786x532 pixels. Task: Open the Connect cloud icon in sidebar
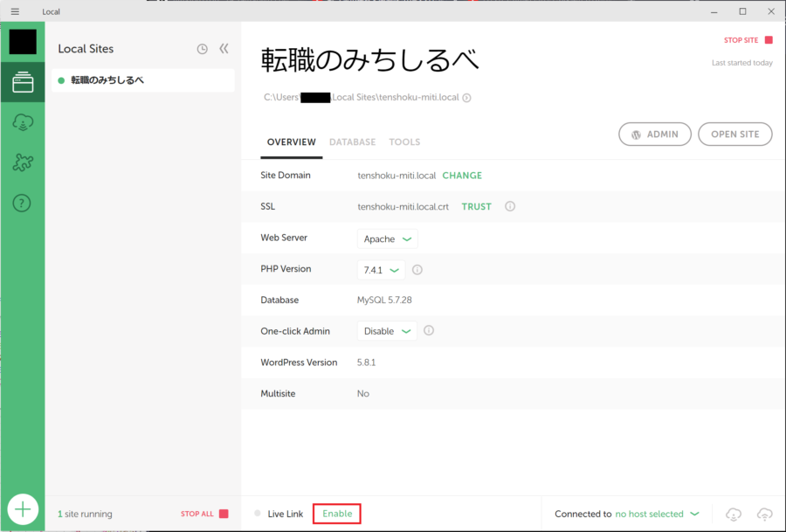23,122
